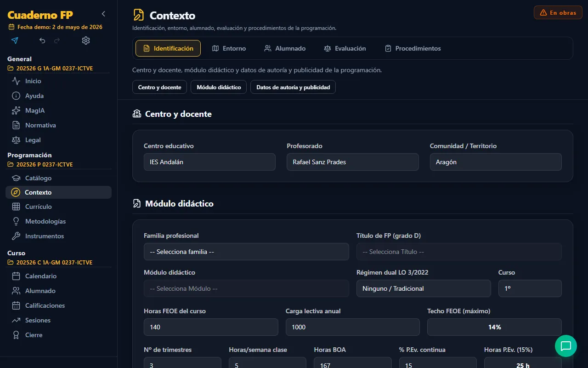Open Calificaciones in the sidebar
The width and height of the screenshot is (588, 368).
pos(58,305)
